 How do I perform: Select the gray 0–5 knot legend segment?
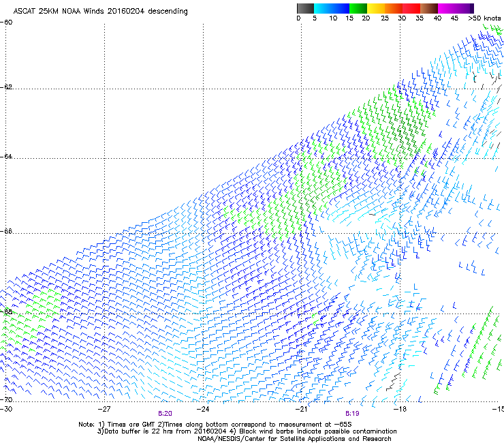305,8
